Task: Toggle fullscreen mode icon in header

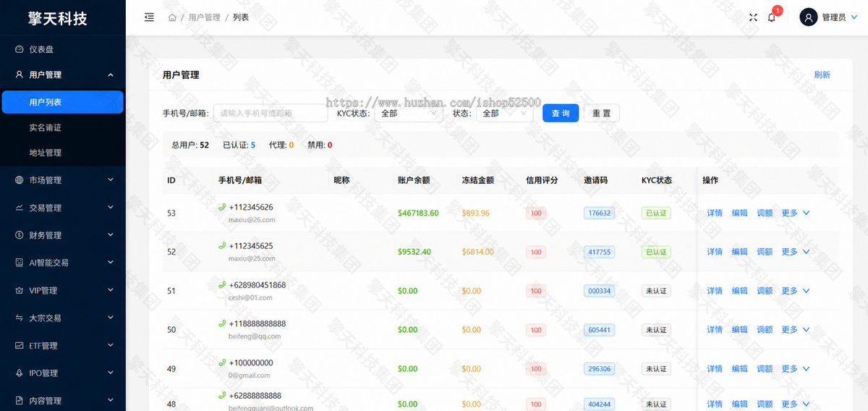Action: coord(753,17)
